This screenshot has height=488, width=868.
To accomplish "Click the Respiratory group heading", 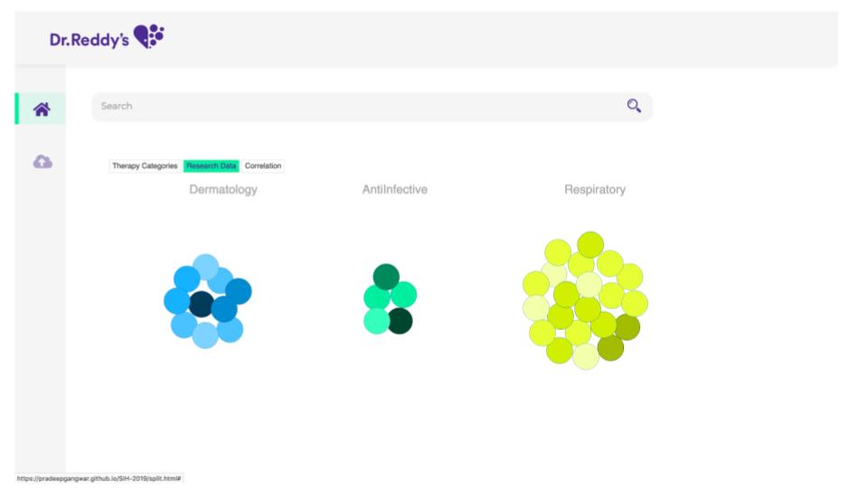I will 595,190.
